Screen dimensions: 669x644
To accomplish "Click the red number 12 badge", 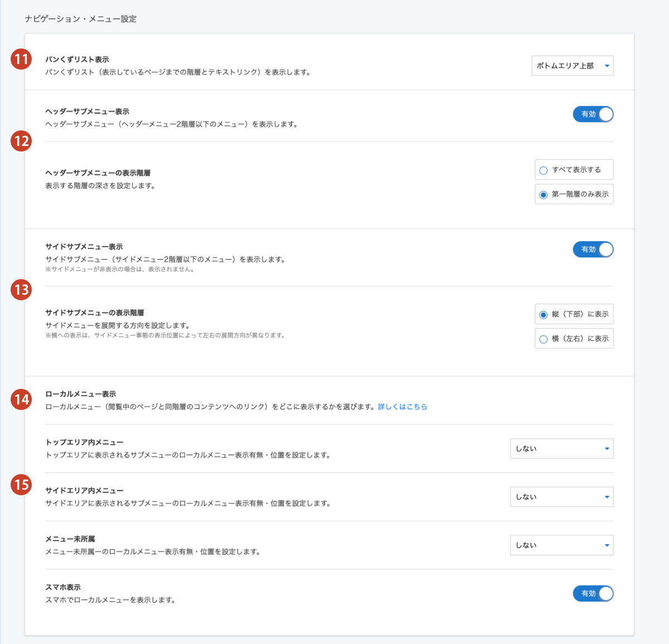I will coord(21,141).
